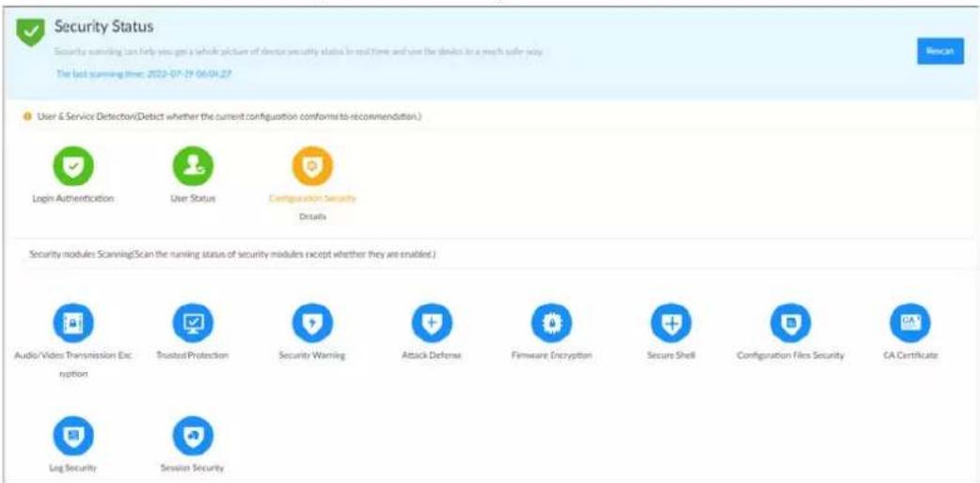Click the Security modules Scanning section heading
This screenshot has height=483, width=980.
(232, 256)
